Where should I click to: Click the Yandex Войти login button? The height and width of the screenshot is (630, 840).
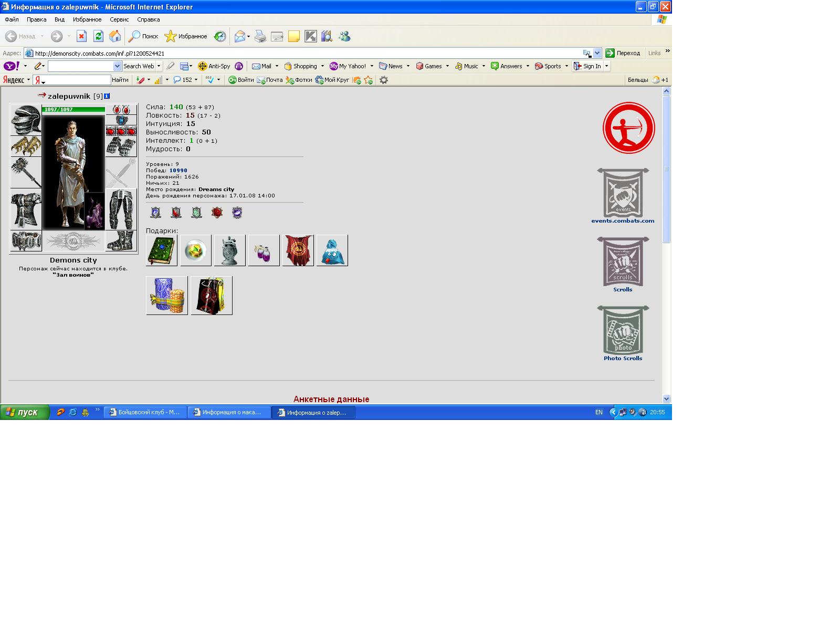[241, 80]
